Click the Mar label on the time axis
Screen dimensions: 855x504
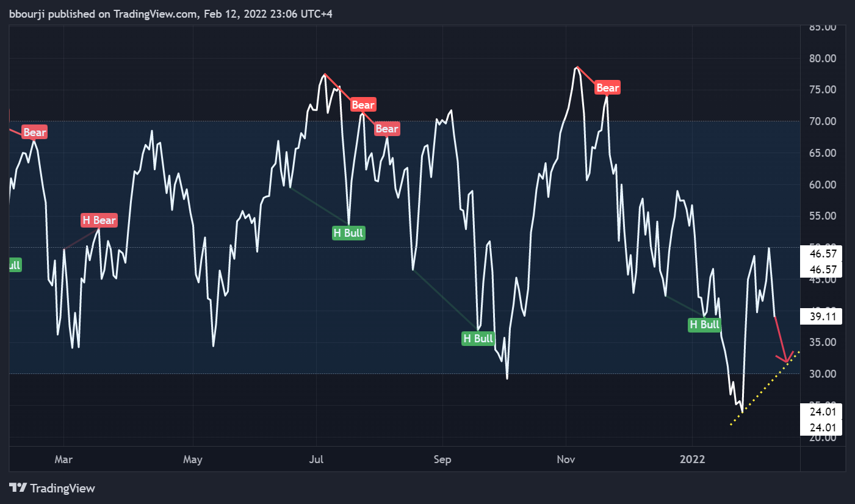pos(63,459)
